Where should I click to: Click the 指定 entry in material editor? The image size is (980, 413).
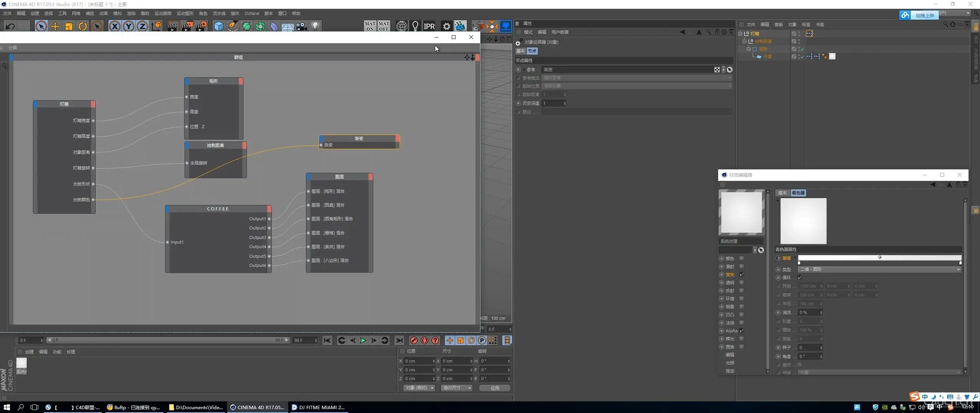(x=730, y=371)
